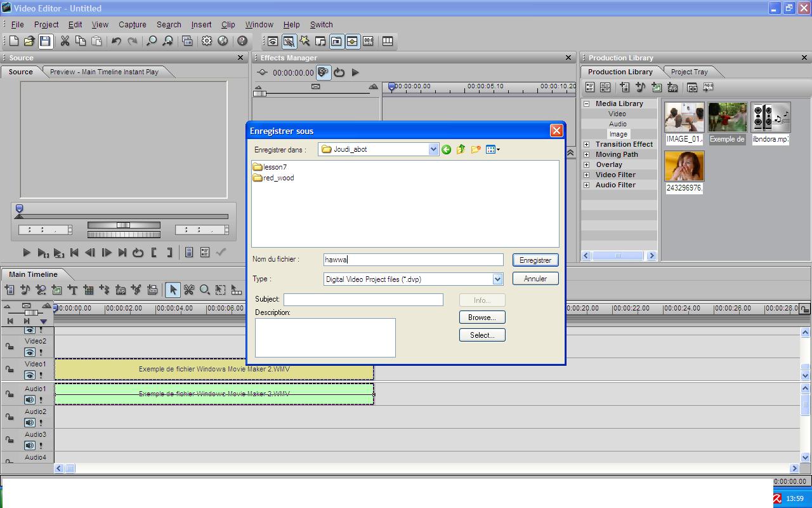Click the Save project toolbar icon
This screenshot has height=508, width=812.
[45, 41]
